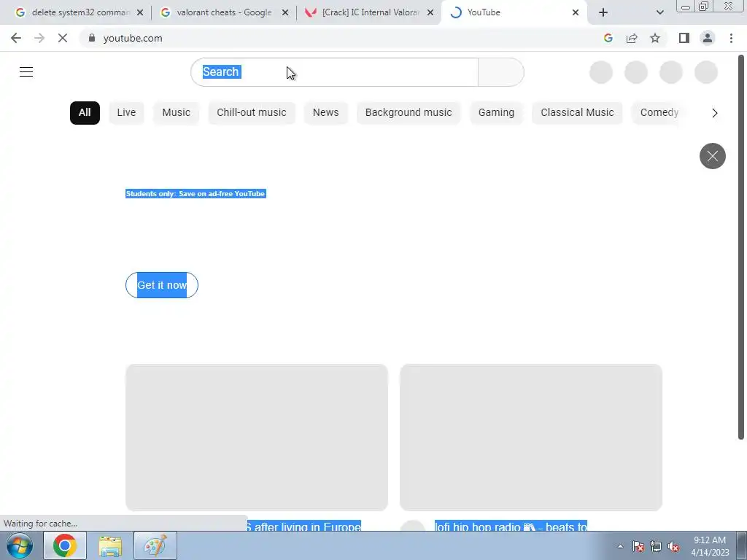Open the Google icon in the address bar
The image size is (747, 560).
pos(608,38)
